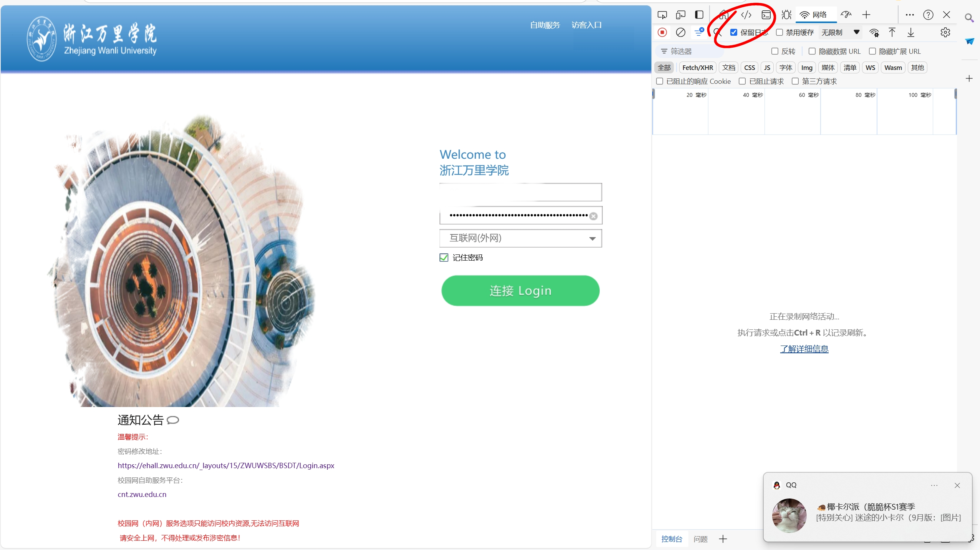Viewport: 980px width, 550px height.
Task: Switch to the 问题 drawer tab
Action: [x=700, y=539]
